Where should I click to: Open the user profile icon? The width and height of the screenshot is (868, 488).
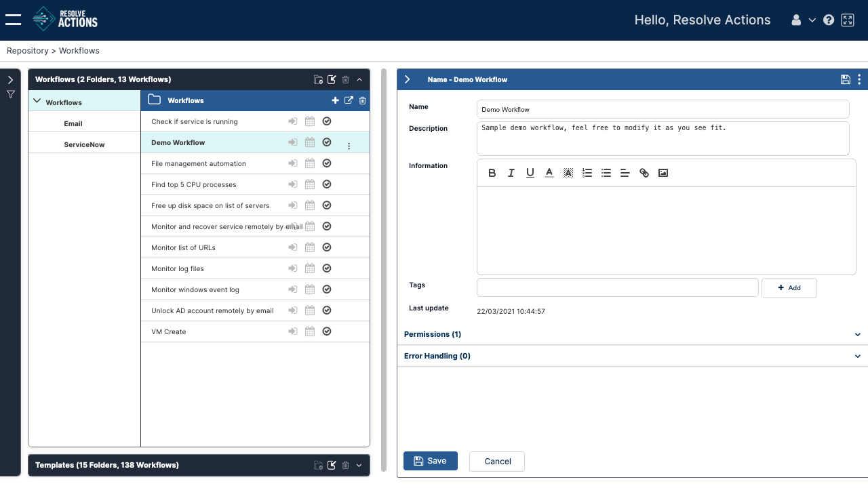796,20
